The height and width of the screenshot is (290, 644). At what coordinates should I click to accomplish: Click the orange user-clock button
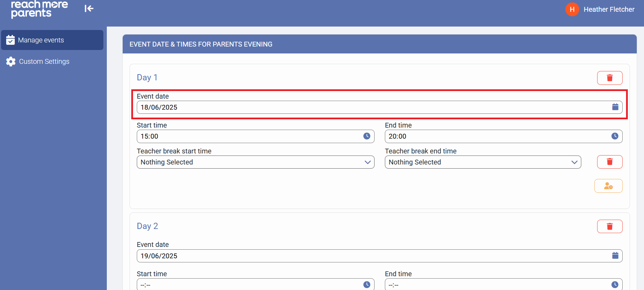pyautogui.click(x=608, y=186)
